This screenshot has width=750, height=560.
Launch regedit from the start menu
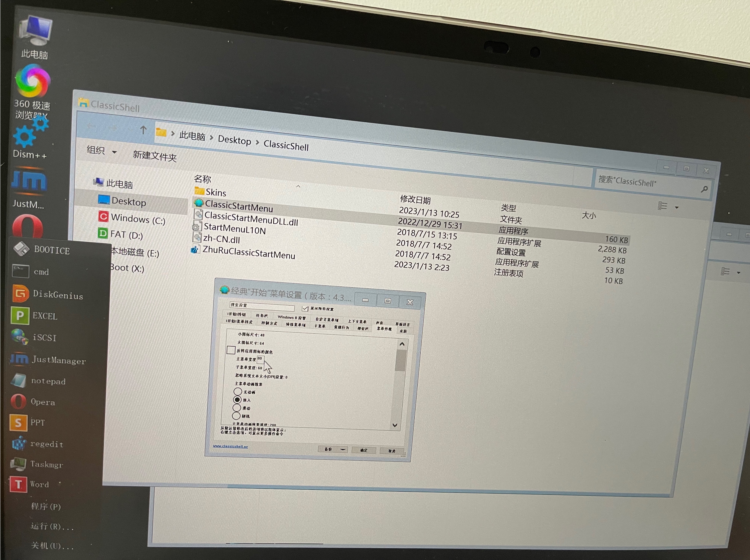coord(37,443)
